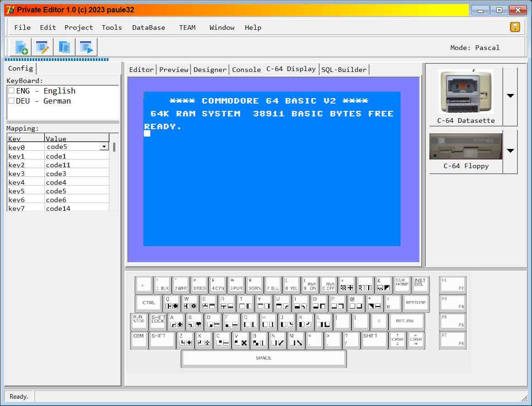Select the code11 value for key2

(x=76, y=165)
